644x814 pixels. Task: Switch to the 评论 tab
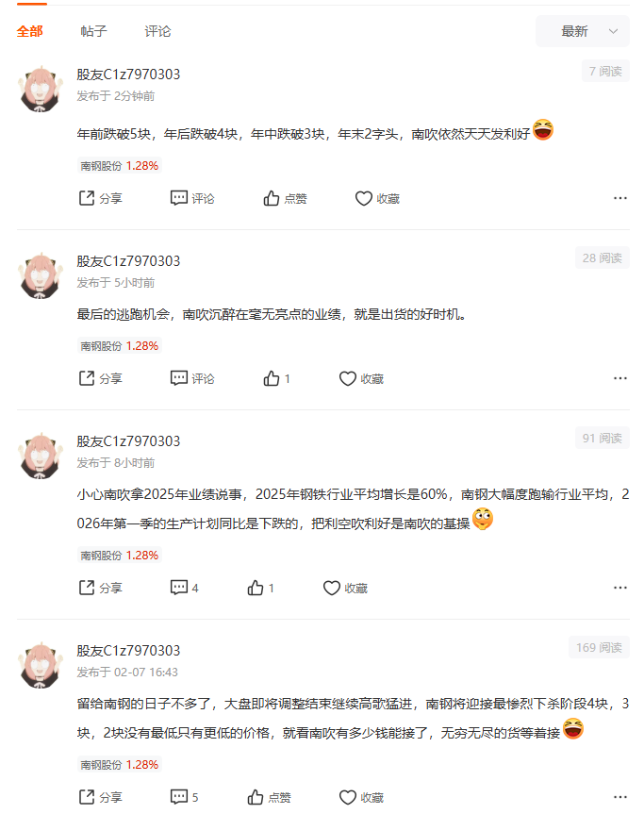coord(157,31)
